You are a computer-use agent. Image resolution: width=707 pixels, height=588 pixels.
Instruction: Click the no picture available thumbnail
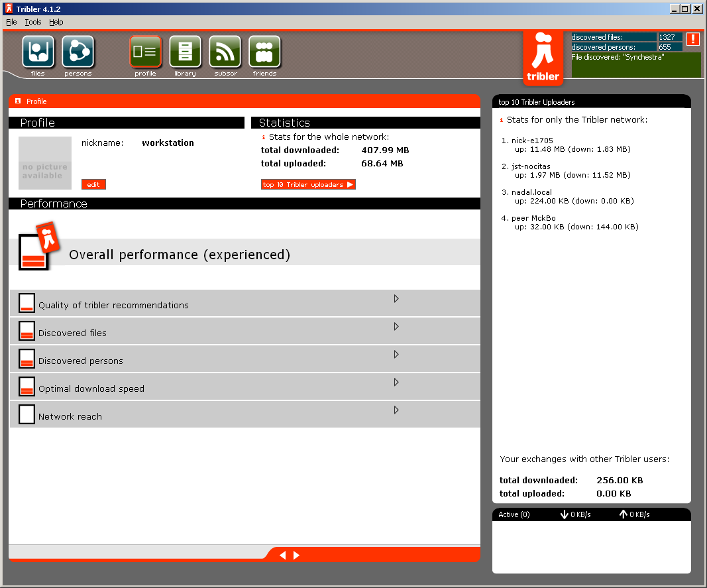[x=45, y=163]
